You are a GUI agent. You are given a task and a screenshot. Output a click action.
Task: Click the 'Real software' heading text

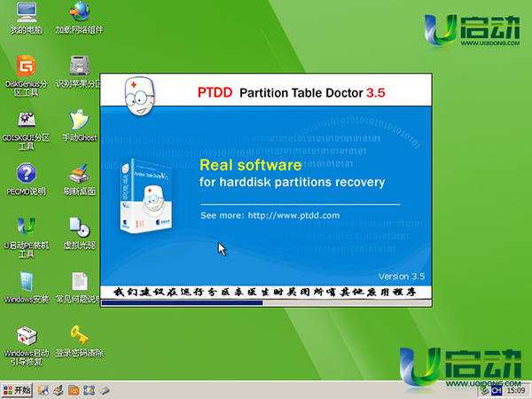(x=250, y=165)
